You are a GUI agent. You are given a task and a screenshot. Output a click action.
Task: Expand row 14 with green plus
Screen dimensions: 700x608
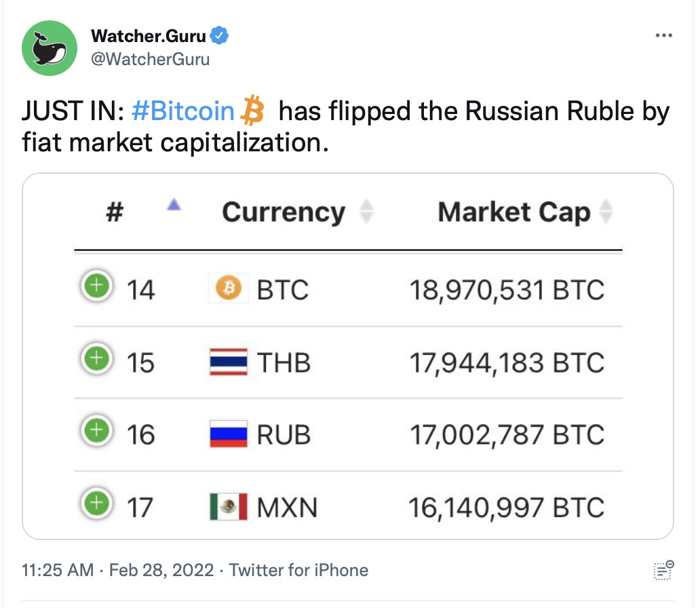[96, 286]
